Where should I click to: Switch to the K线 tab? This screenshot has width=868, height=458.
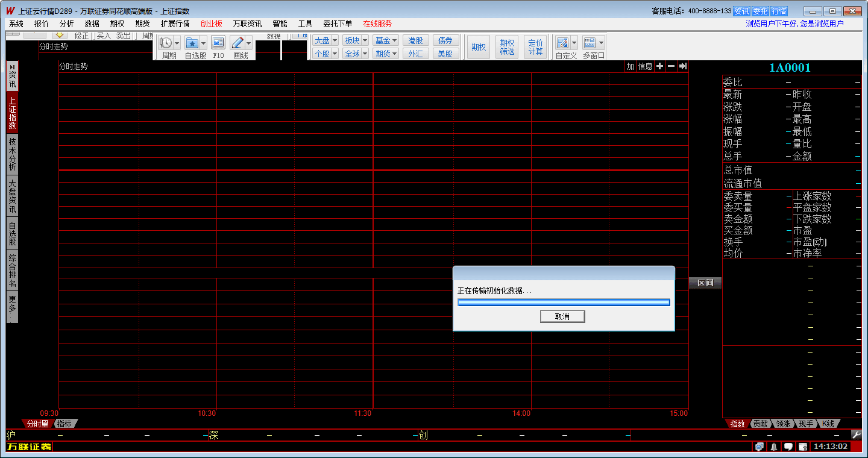coord(828,424)
